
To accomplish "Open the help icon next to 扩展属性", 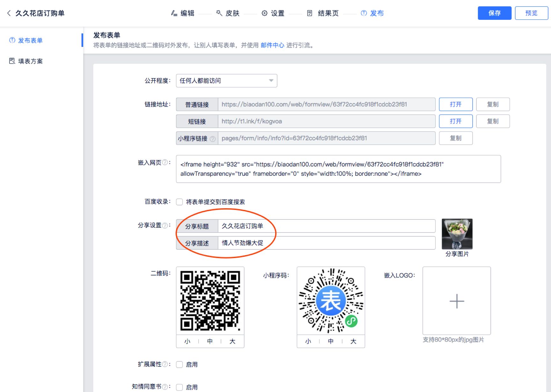I will (x=165, y=364).
